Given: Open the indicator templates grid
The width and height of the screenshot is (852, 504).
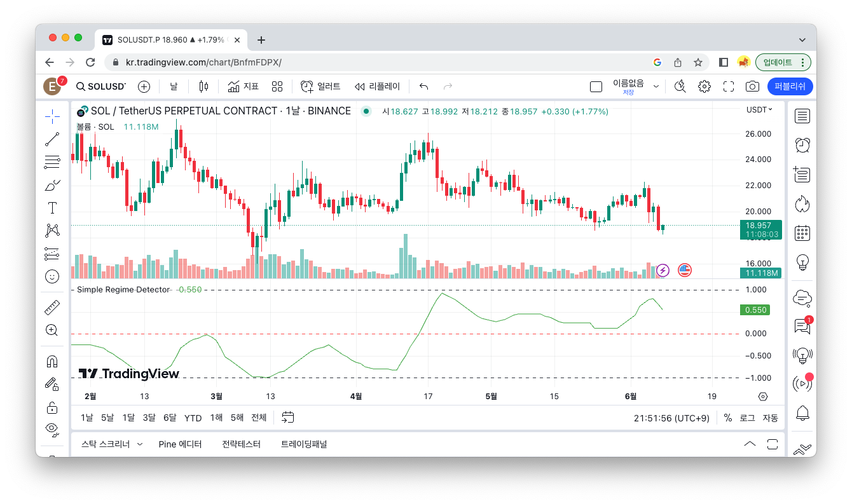Looking at the screenshot, I should click(277, 86).
